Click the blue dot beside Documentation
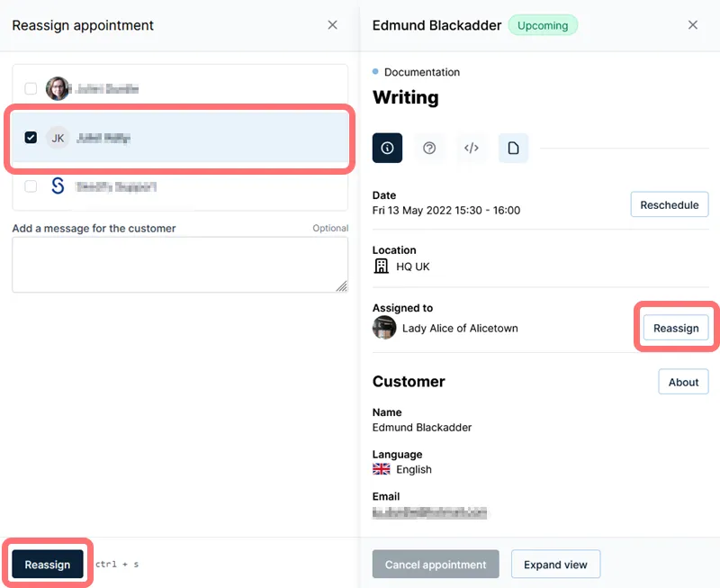Viewport: 720px width, 588px height. [375, 71]
